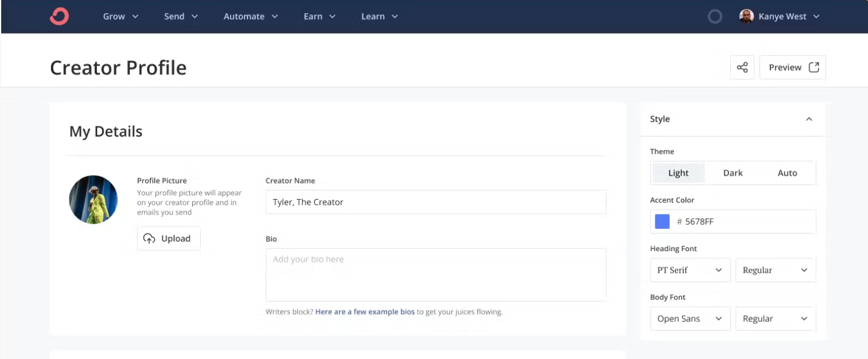This screenshot has width=868, height=359.
Task: Click inside the Creator Name field
Action: tap(435, 202)
